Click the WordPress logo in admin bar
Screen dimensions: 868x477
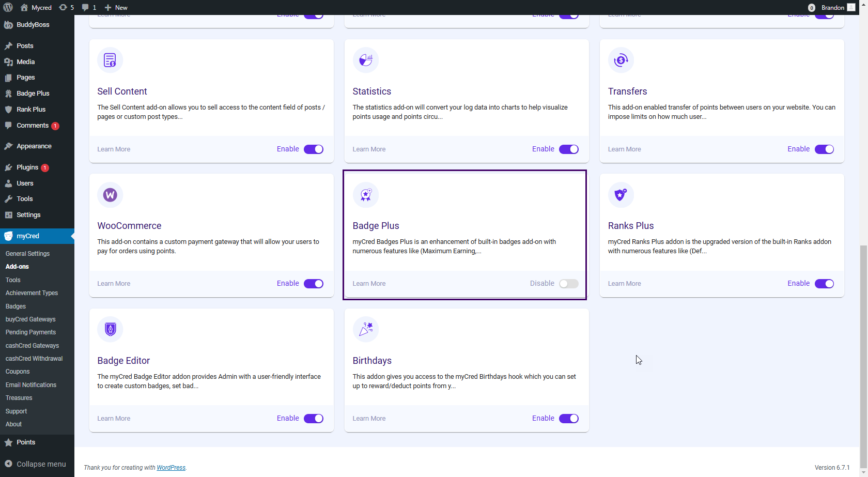[8, 7]
